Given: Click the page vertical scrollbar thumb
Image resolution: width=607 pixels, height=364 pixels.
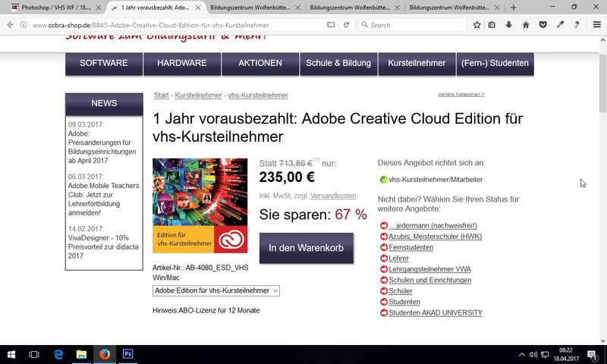Looking at the screenshot, I should click(602, 83).
